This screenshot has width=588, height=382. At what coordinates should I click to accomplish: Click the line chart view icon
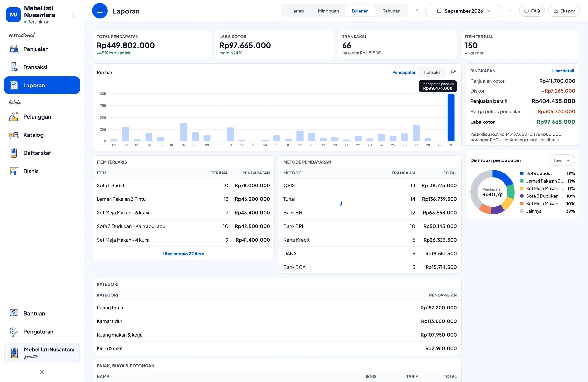[x=453, y=72]
